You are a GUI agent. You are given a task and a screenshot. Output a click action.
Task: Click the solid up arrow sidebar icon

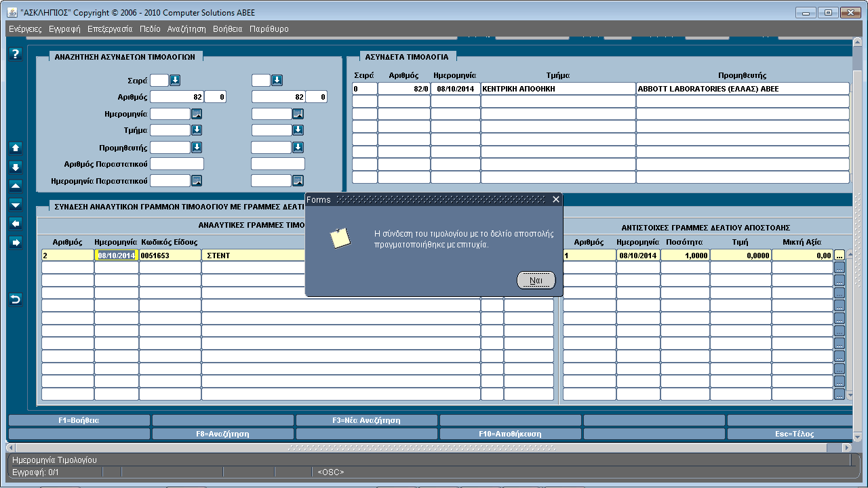[16, 147]
